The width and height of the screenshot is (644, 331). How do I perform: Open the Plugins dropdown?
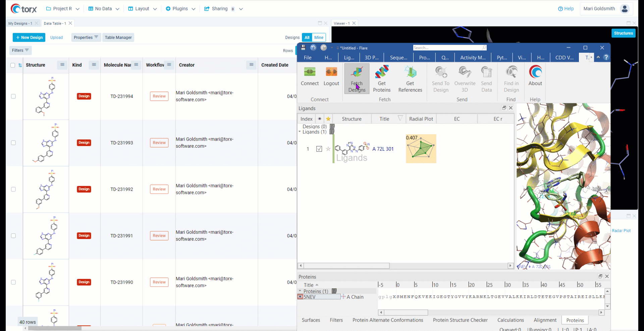[180, 9]
